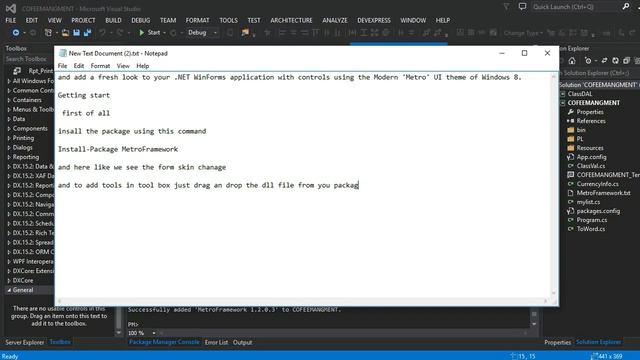Switch to the Server Explorer tab

[x=24, y=342]
